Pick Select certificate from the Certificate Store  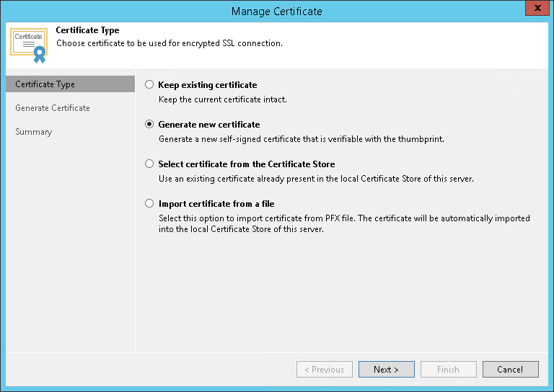pos(149,164)
